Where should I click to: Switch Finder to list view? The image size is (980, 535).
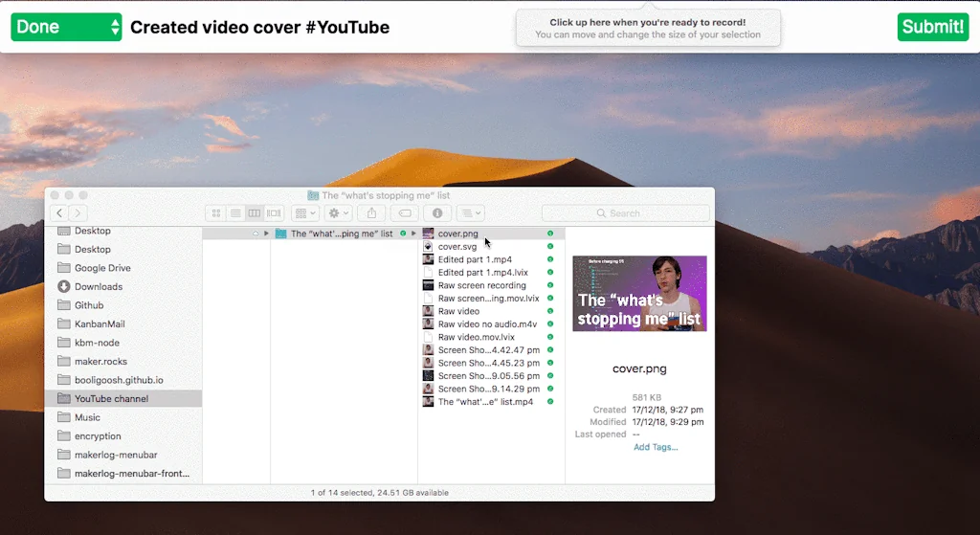235,213
